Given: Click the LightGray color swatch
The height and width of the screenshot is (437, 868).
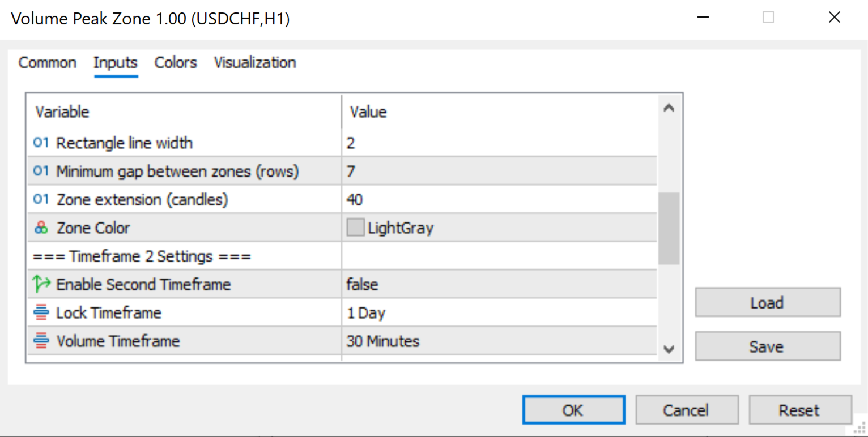Looking at the screenshot, I should click(x=355, y=228).
